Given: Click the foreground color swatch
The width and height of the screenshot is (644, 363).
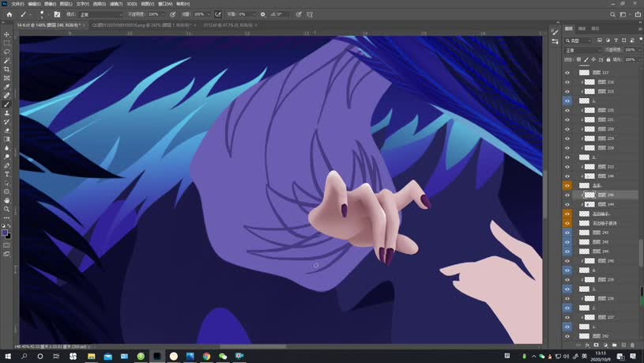Looking at the screenshot, I should [5, 233].
